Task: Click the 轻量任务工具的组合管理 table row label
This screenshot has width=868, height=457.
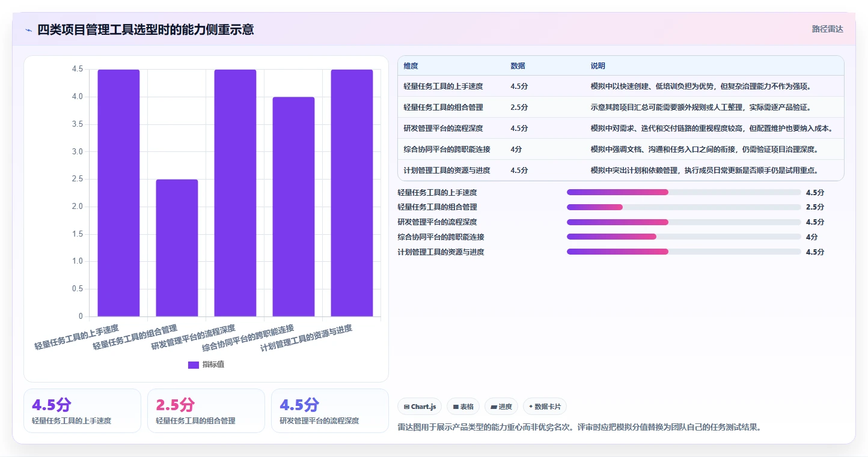Action: point(444,107)
